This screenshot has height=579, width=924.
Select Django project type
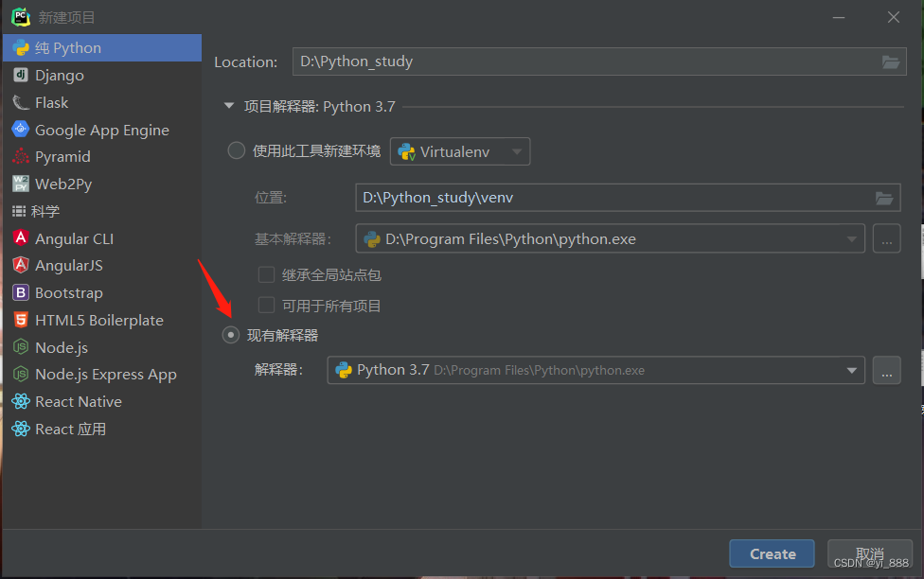(x=102, y=75)
